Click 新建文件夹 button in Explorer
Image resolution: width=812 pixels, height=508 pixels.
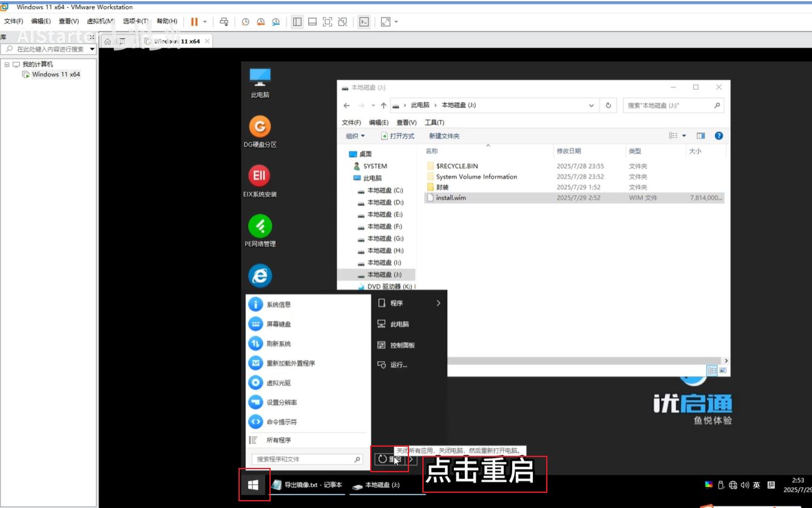point(444,136)
